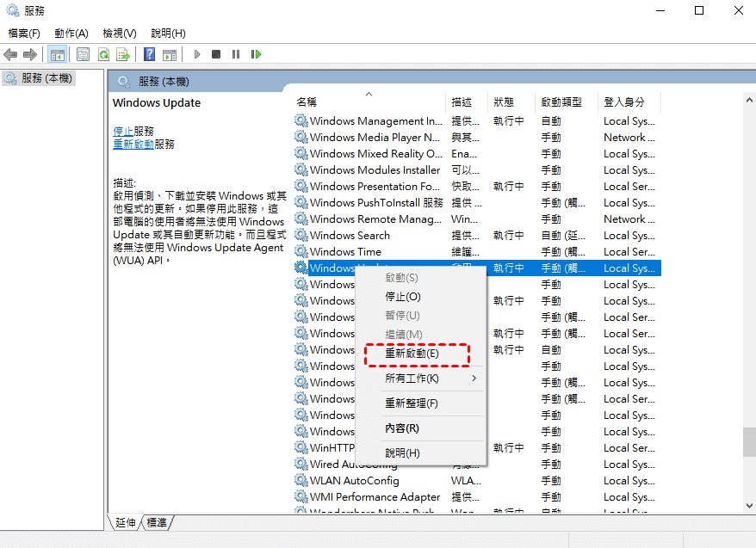Select 服務 (本機) in the left tree

(x=47, y=78)
